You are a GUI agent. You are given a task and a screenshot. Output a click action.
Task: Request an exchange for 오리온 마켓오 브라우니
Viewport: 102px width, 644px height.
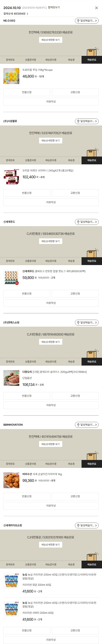(75, 193)
